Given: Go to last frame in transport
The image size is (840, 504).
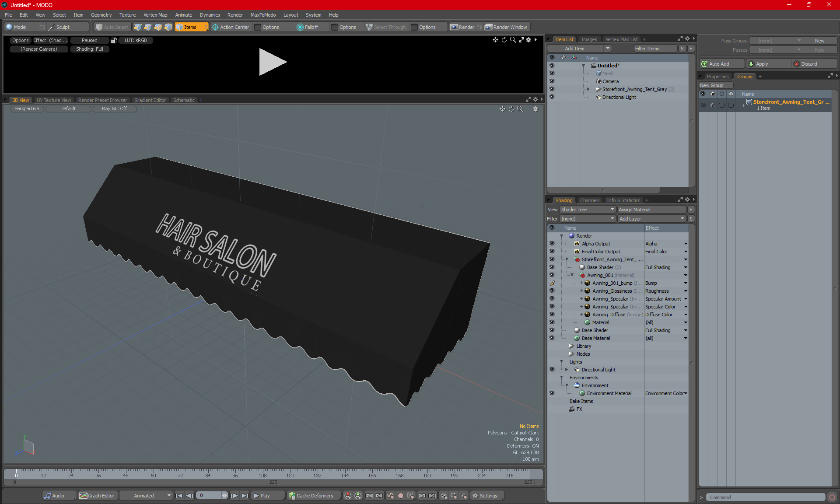Looking at the screenshot, I should [245, 496].
